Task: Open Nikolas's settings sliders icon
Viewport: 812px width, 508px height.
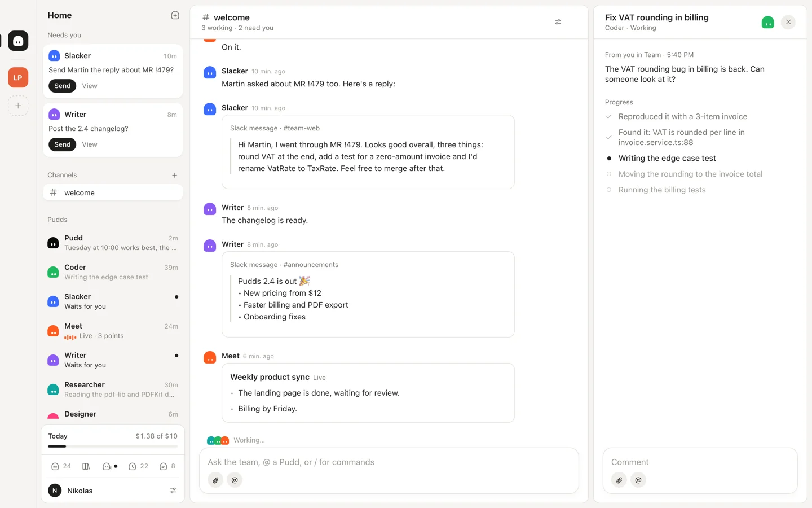Action: coord(173,491)
